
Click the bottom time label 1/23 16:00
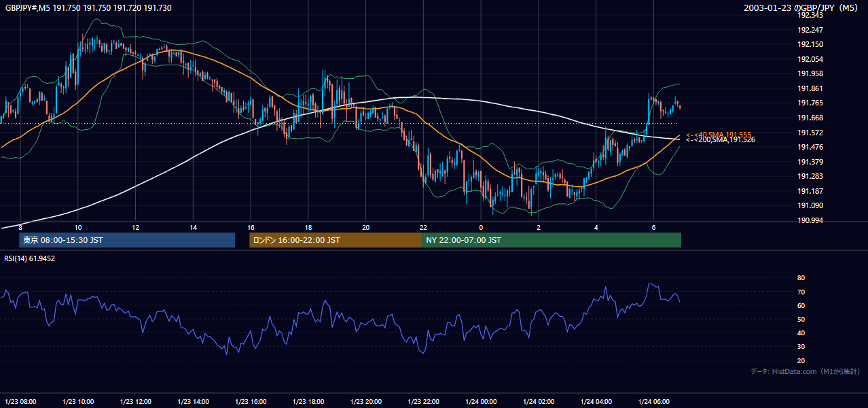point(251,402)
